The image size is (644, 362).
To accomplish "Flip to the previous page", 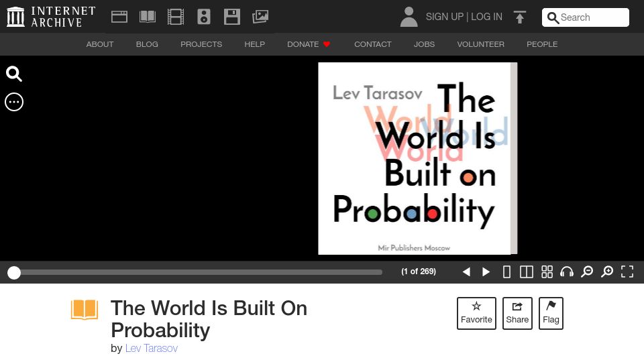I will [466, 271].
